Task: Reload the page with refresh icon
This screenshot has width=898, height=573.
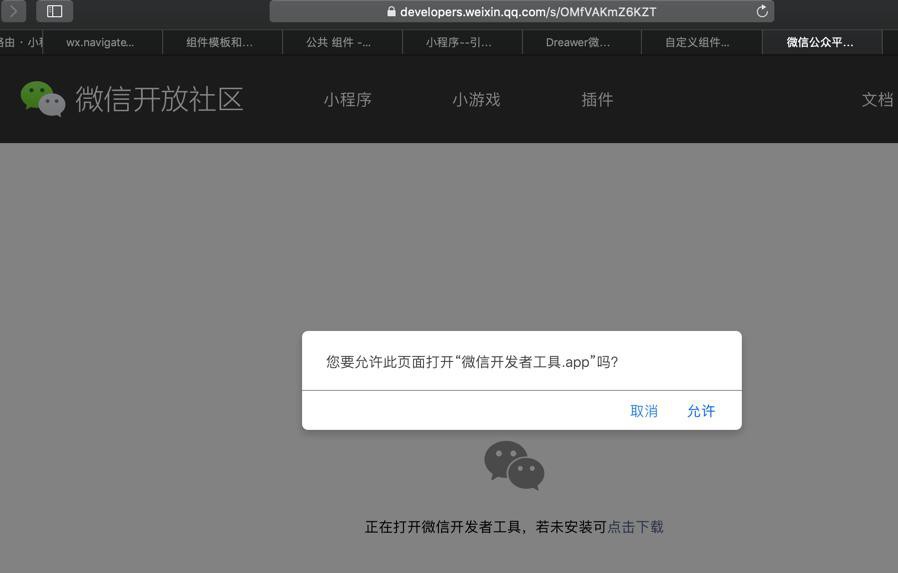Action: (762, 11)
